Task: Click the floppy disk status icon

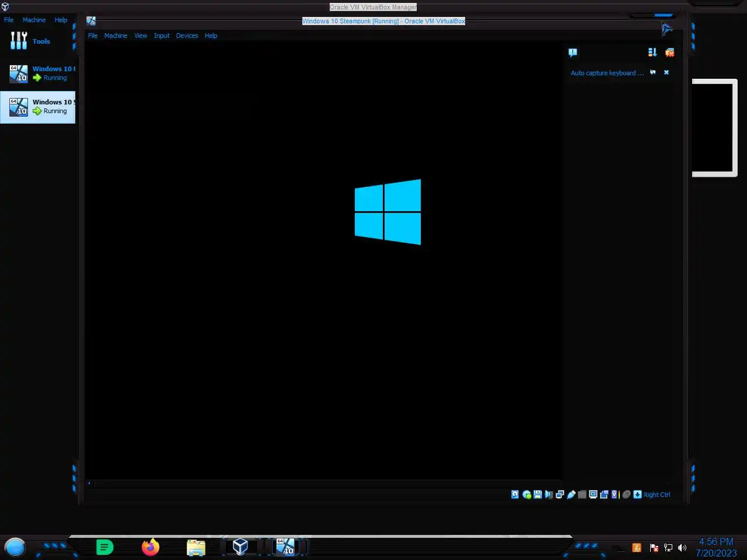Action: pyautogui.click(x=537, y=495)
